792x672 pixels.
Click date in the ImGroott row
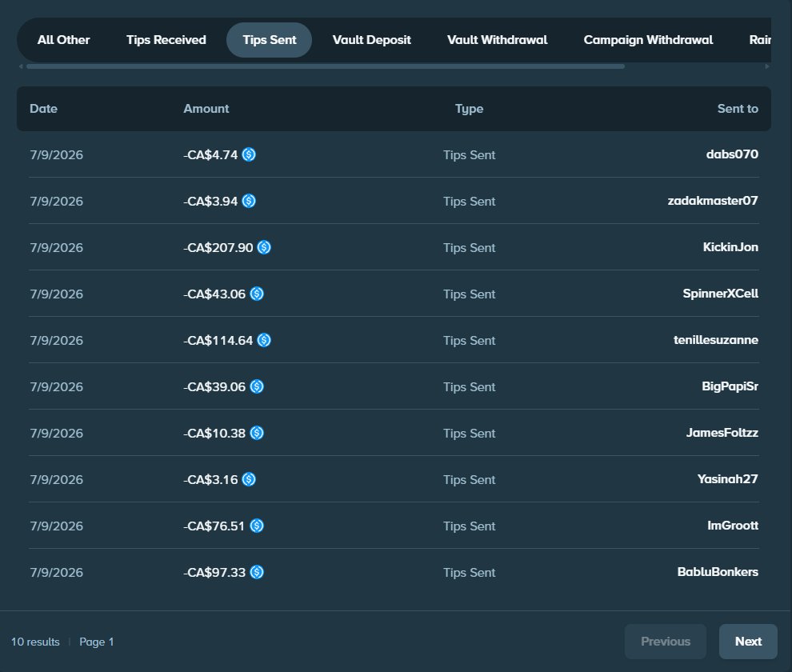[x=56, y=526]
